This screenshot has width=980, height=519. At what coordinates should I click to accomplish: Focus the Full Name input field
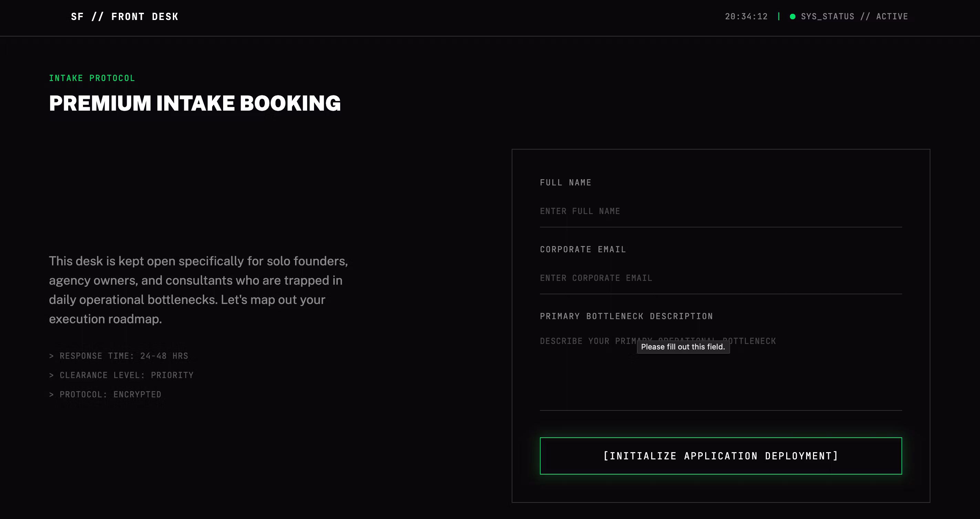click(x=721, y=211)
